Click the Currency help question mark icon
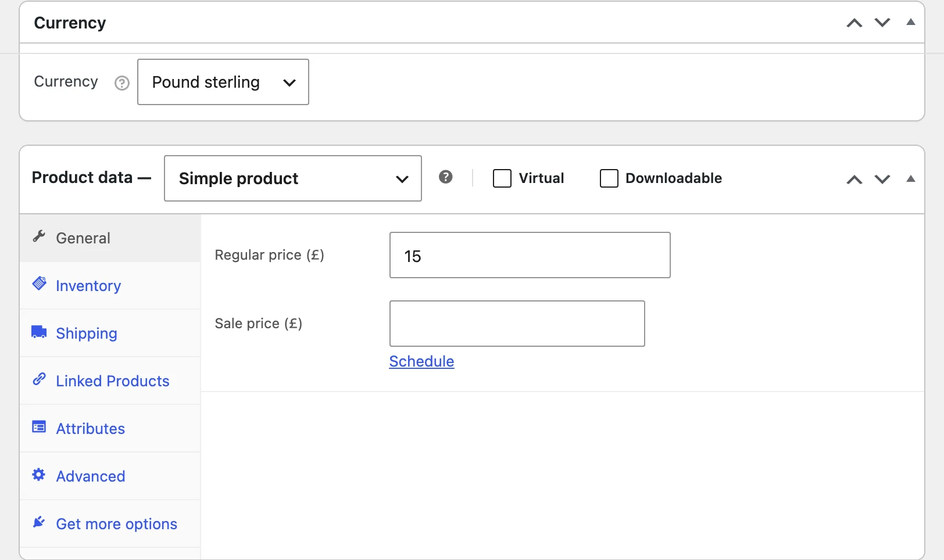Screen dimensions: 944x560 click(x=121, y=83)
